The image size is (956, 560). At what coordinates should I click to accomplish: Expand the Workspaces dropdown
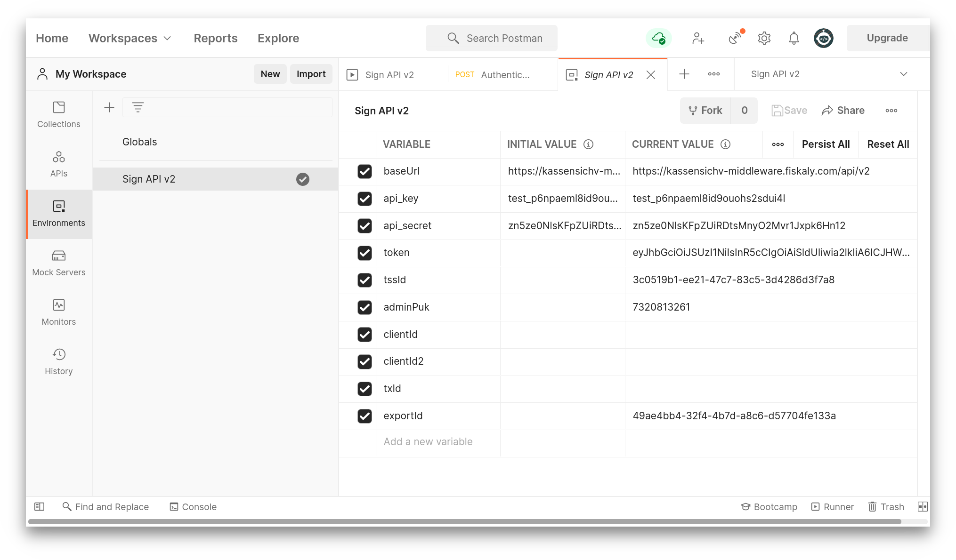coord(130,38)
